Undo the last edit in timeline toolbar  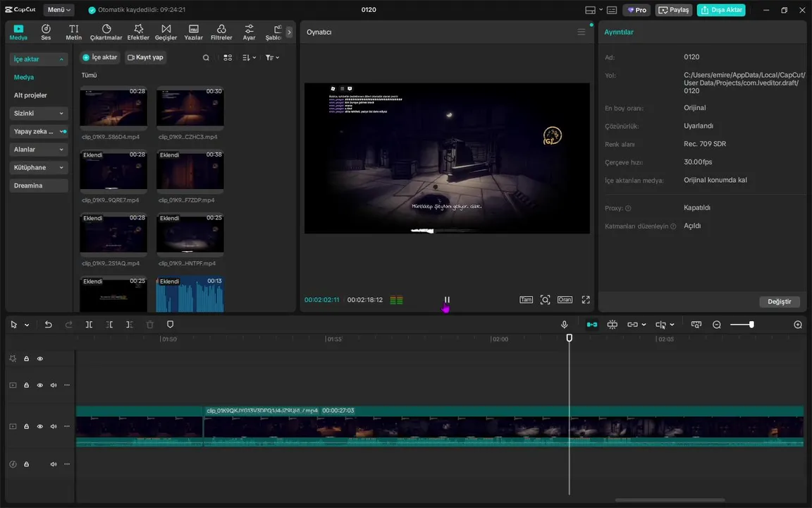click(x=48, y=325)
